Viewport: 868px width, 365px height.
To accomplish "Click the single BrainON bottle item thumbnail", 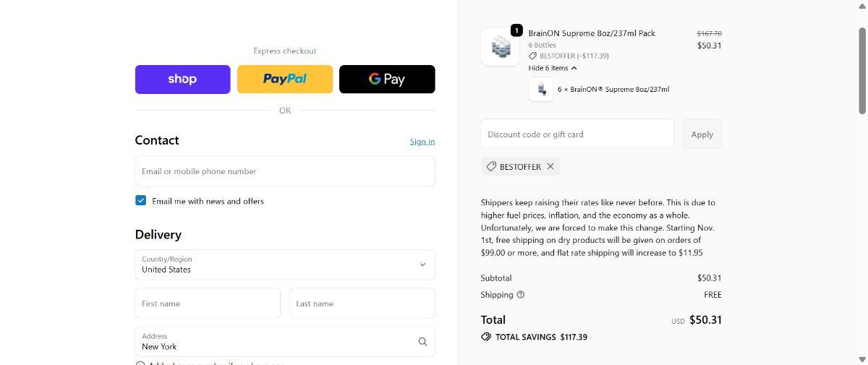I will click(541, 89).
